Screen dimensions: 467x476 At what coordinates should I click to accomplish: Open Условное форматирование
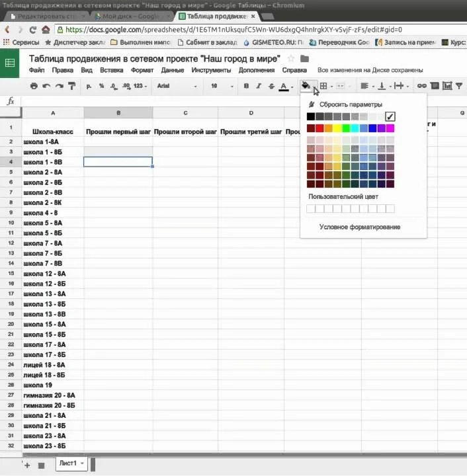360,227
